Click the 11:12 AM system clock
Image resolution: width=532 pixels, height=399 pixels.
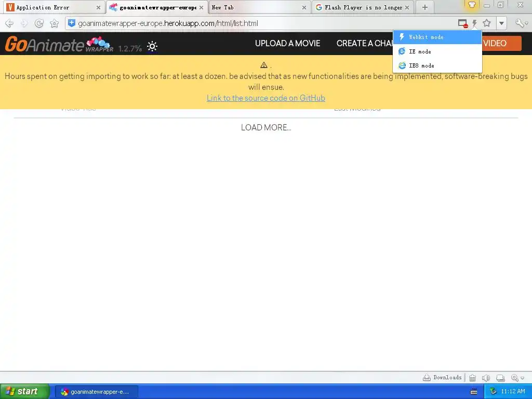click(x=513, y=392)
